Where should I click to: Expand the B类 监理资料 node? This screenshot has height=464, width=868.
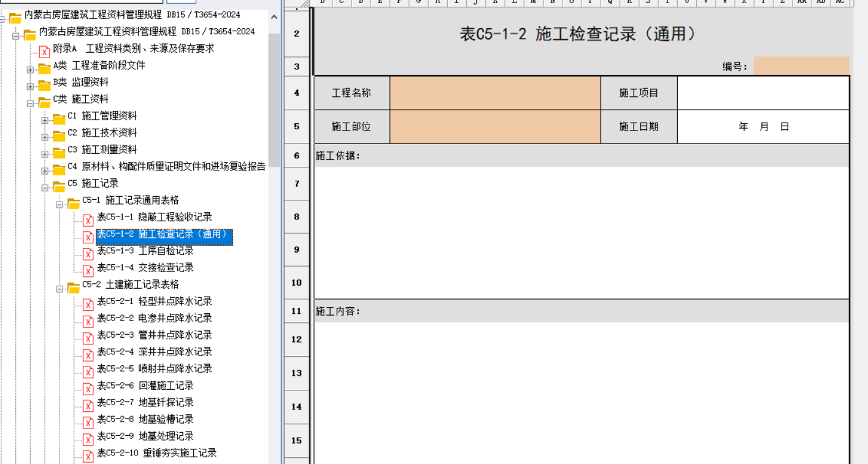[x=30, y=86]
